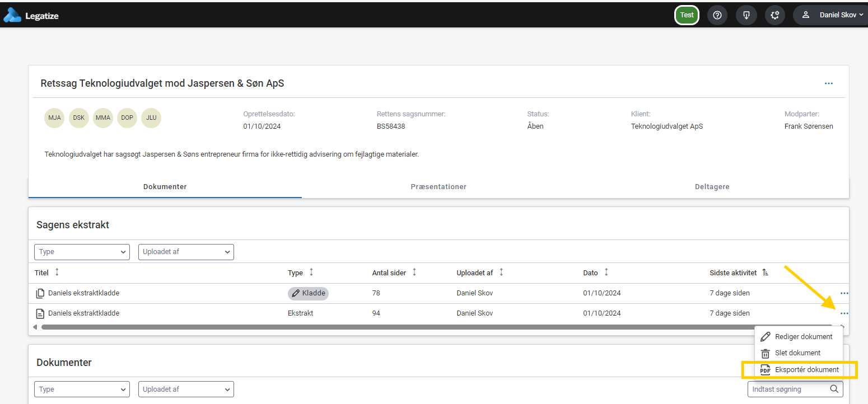Screen dimensions: 868x404
Task: Open Daniels ekstraktkladde with 94 pages
Action: coord(83,313)
